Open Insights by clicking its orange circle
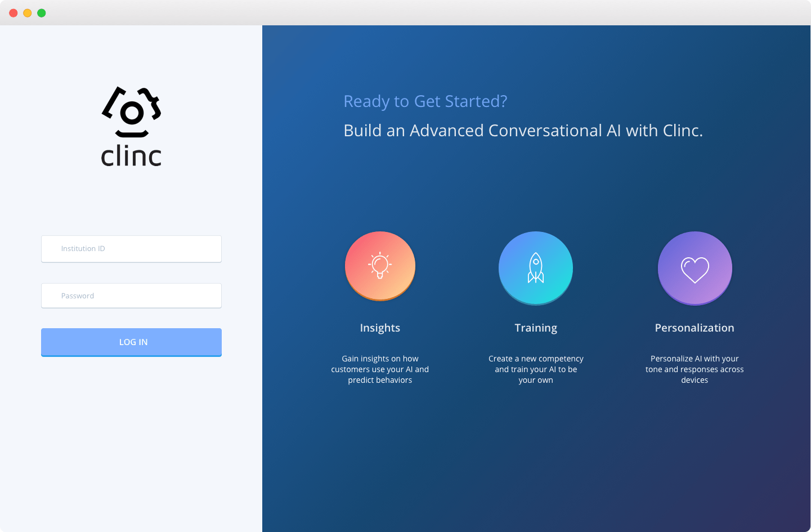 coord(380,266)
